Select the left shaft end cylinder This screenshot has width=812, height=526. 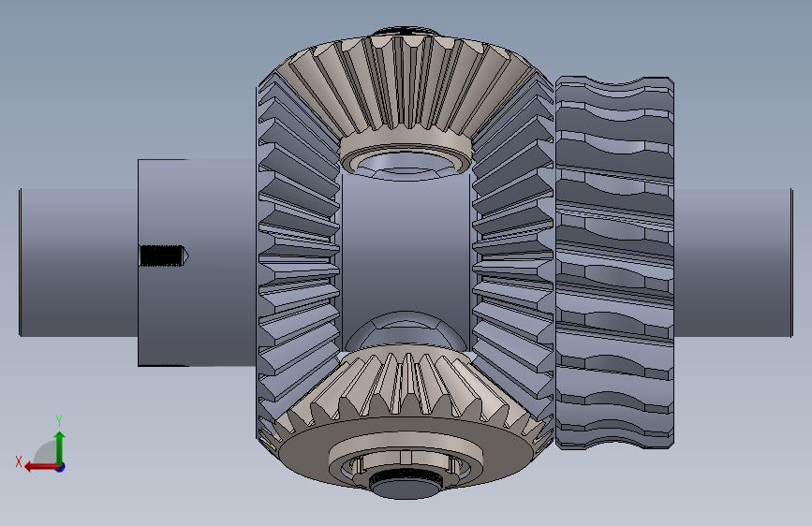79,262
